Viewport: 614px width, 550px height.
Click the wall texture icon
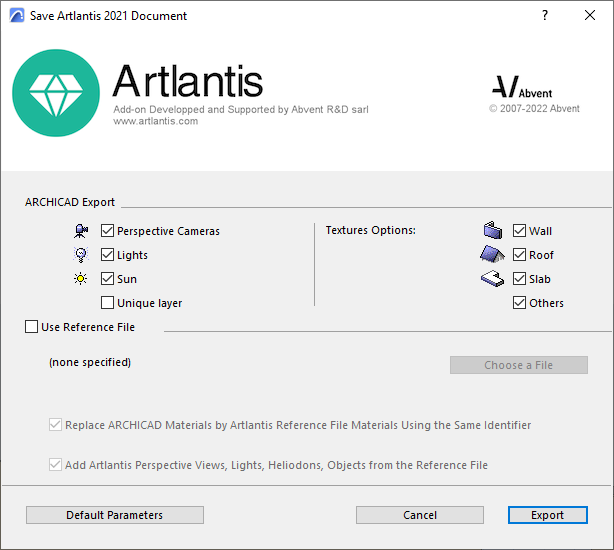tap(493, 230)
